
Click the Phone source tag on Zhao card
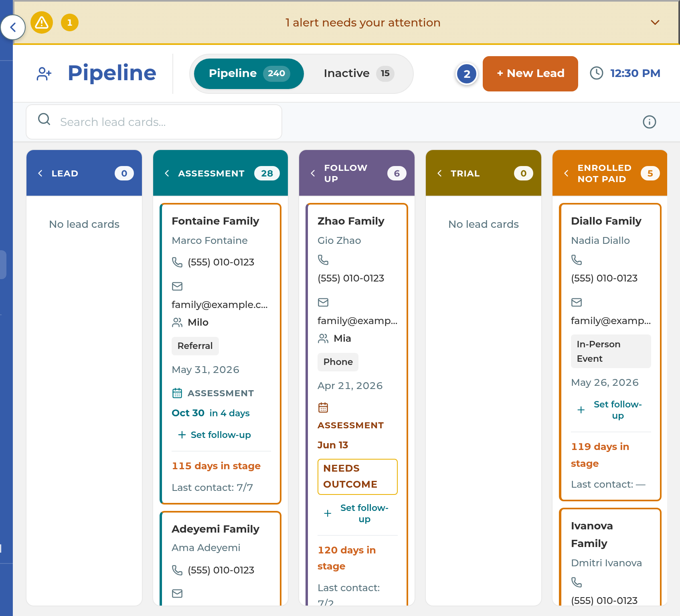coord(338,362)
